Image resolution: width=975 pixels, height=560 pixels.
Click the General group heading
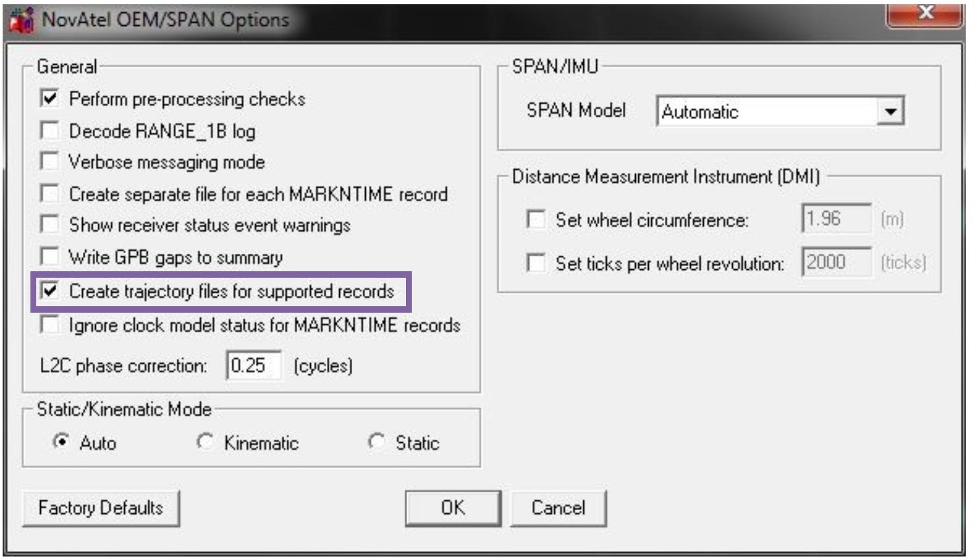pos(67,66)
